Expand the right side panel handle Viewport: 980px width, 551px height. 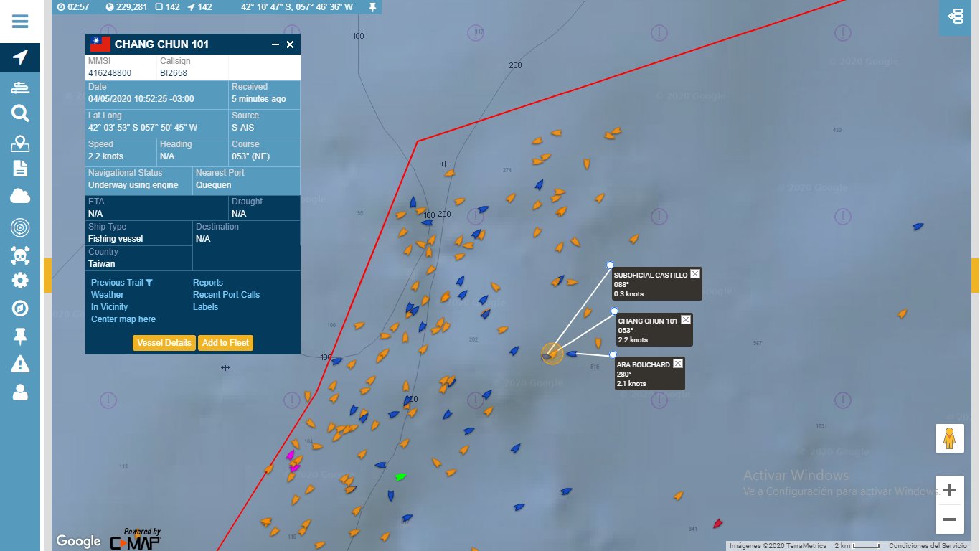(976, 275)
